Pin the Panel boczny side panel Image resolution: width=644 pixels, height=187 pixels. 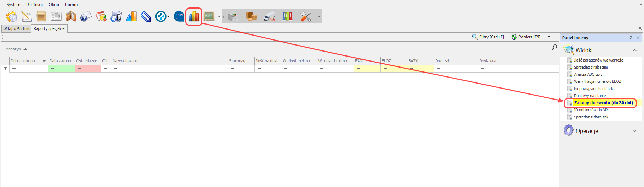point(630,38)
